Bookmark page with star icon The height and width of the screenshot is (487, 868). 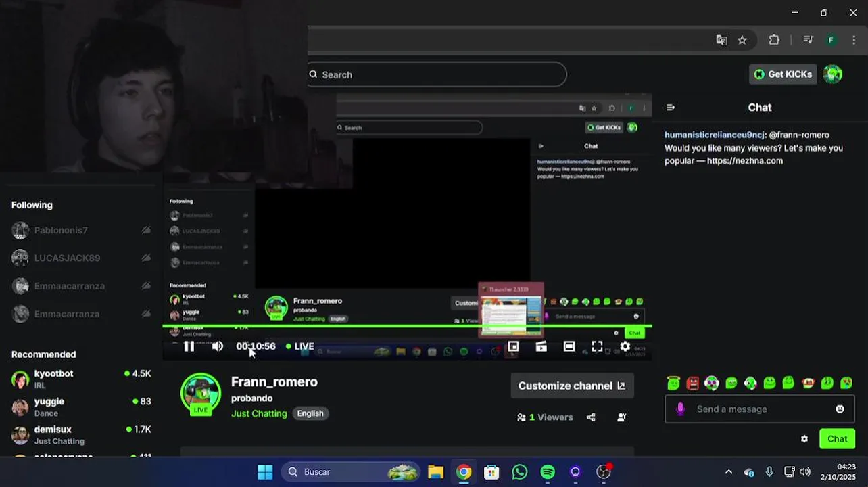click(x=742, y=40)
